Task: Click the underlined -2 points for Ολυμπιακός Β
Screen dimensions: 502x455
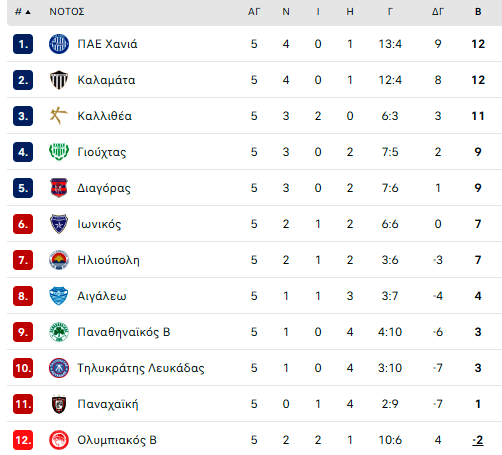Action: tap(478, 440)
